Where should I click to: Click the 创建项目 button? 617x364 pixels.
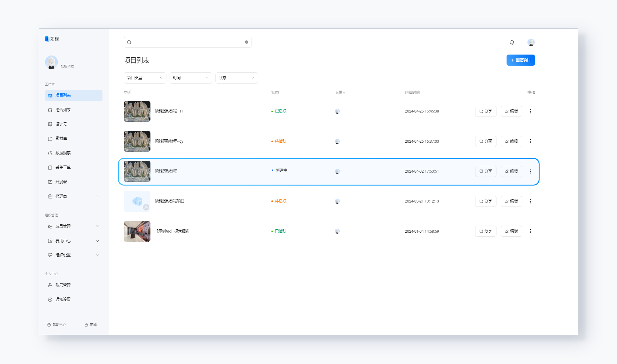pos(521,60)
